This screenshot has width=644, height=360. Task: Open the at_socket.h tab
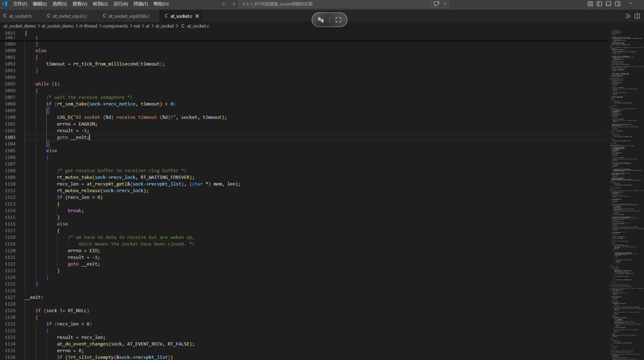20,16
